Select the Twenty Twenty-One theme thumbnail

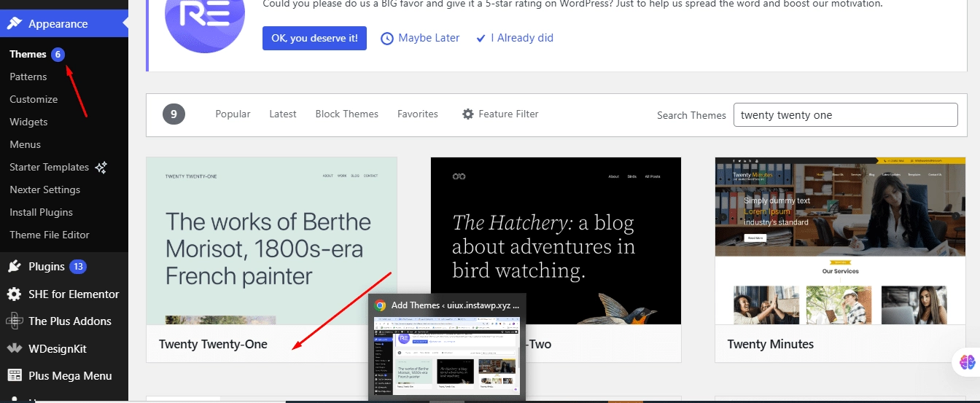click(x=271, y=240)
